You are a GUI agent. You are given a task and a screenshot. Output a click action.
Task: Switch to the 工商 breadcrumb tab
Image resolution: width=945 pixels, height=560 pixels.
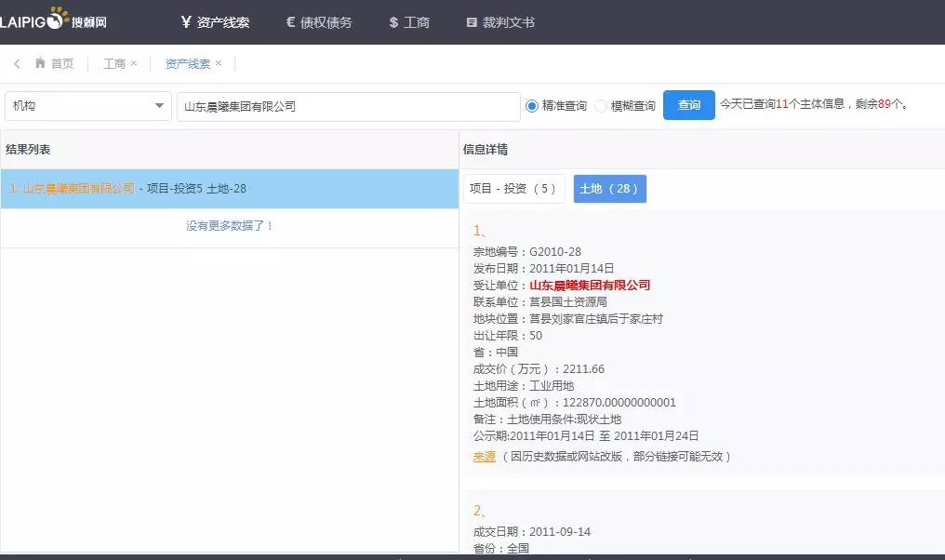pyautogui.click(x=113, y=63)
